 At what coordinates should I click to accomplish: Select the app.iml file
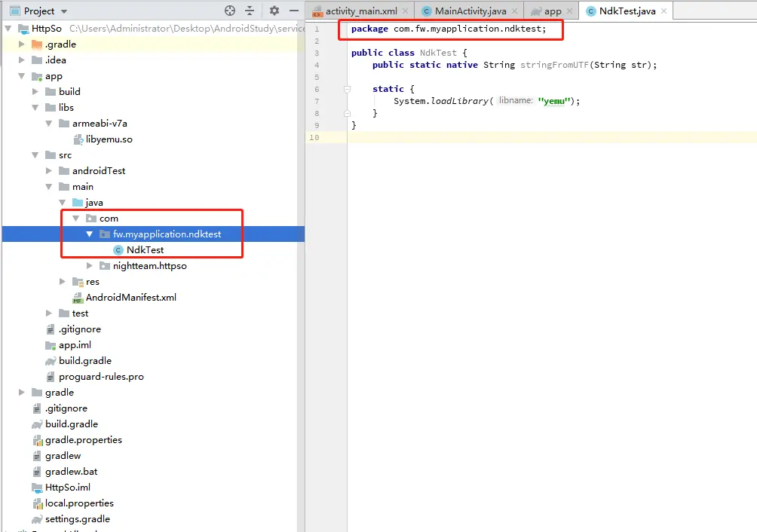point(75,345)
